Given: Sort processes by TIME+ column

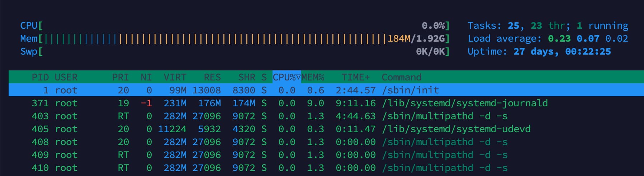Looking at the screenshot, I should click(x=355, y=77).
